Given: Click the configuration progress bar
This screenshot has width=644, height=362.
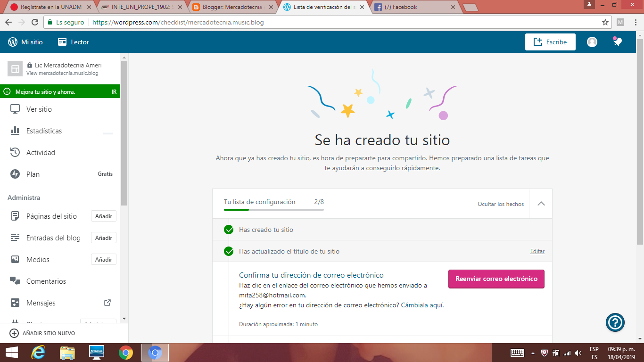Looking at the screenshot, I should 273,209.
